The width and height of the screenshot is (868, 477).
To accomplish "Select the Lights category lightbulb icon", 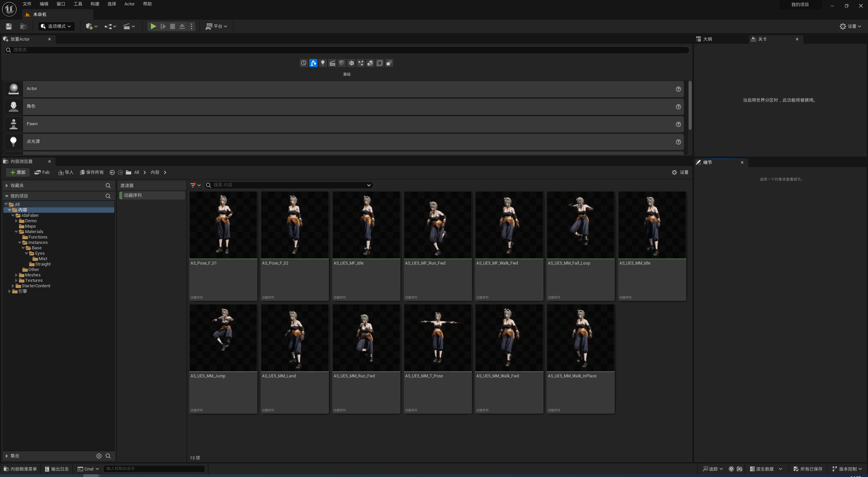I will pos(322,63).
